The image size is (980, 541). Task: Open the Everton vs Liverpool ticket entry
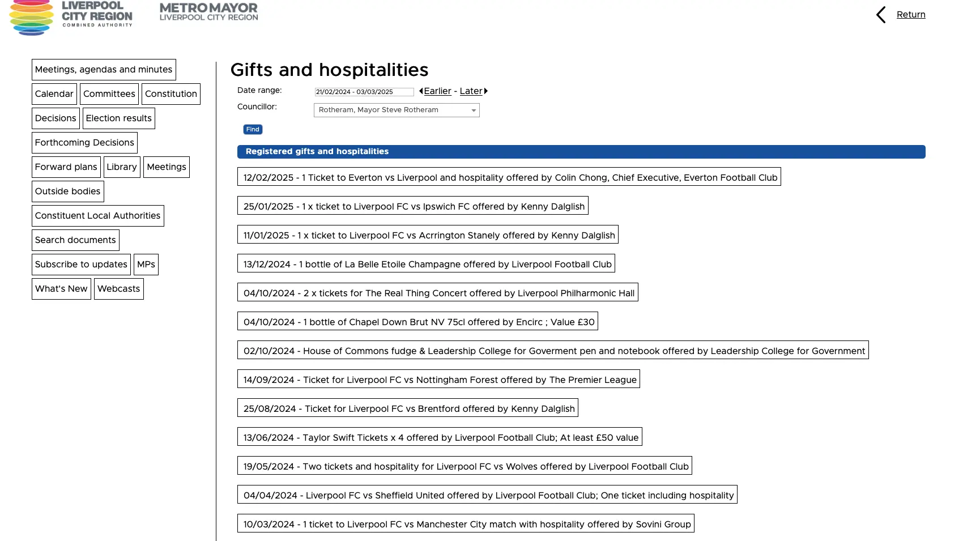[509, 177]
